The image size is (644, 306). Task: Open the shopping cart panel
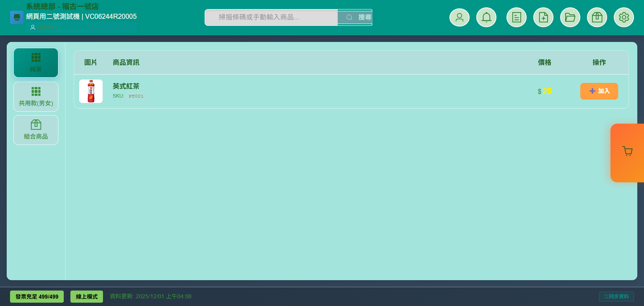[627, 151]
